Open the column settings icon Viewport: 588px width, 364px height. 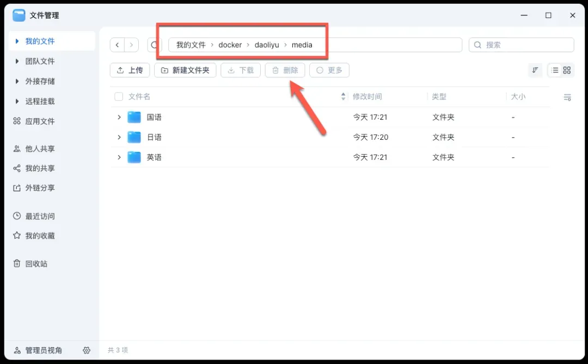[567, 97]
